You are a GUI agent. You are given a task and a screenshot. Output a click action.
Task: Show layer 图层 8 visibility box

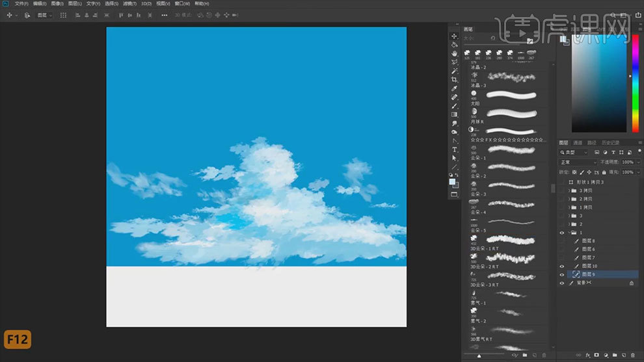click(562, 241)
